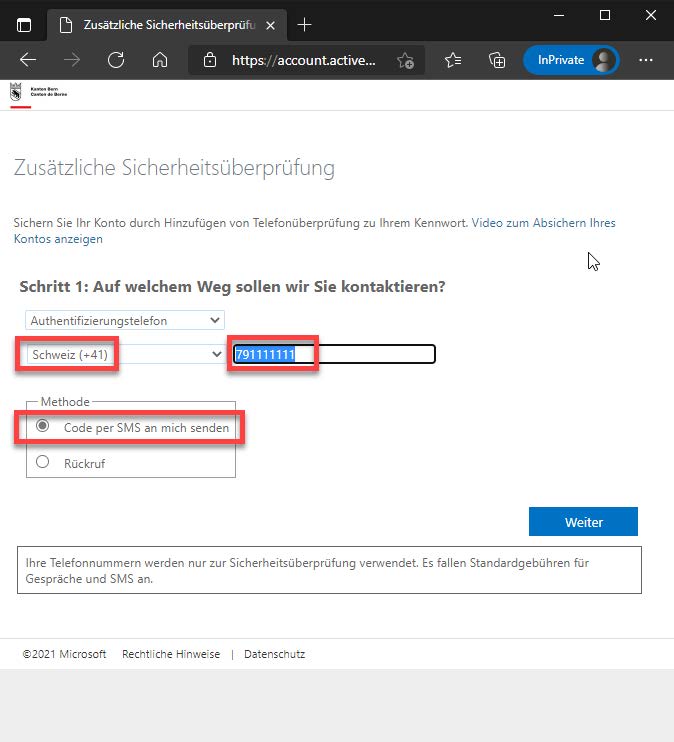Expand the Authentifizierungstelefon dropdown
Image resolution: width=674 pixels, height=742 pixels.
124,320
